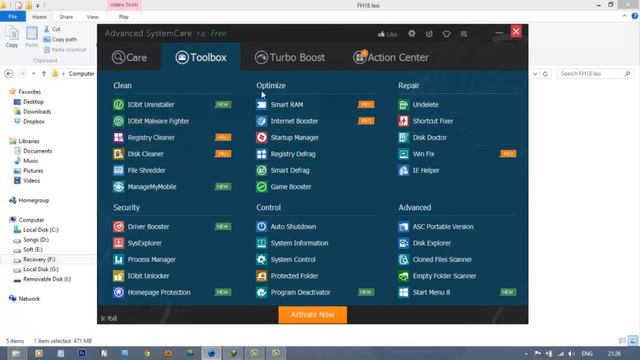Open the Undelete icon
This screenshot has height=360, width=640.
[x=403, y=104]
